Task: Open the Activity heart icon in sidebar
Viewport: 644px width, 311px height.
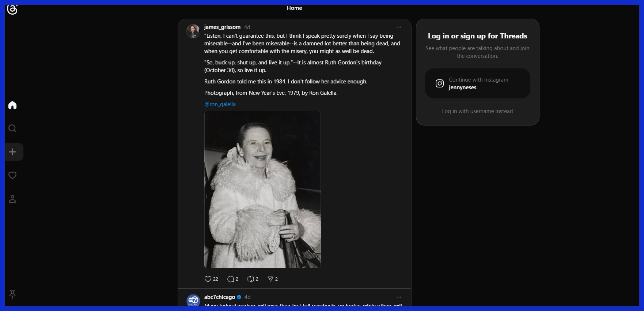Action: (x=12, y=175)
